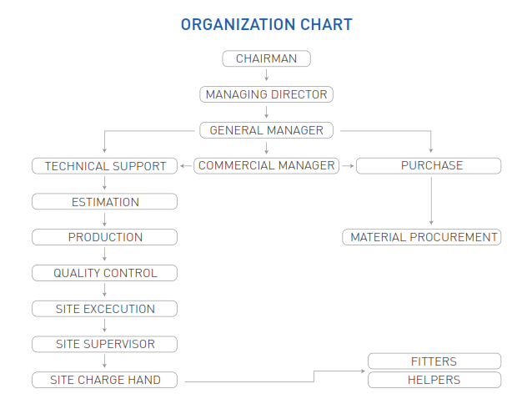The height and width of the screenshot is (404, 532).
Task: Click the MANAGING DIRECTOR box
Action: pos(266,94)
